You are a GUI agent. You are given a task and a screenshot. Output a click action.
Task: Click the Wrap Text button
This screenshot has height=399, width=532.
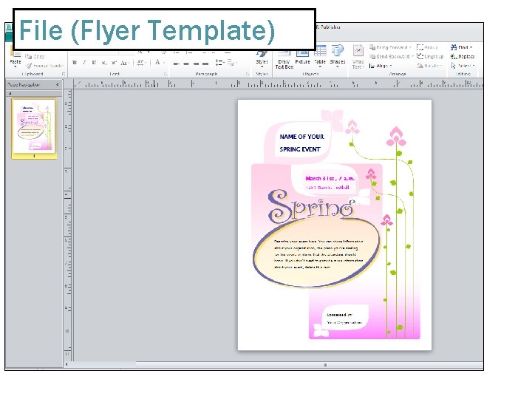(358, 57)
